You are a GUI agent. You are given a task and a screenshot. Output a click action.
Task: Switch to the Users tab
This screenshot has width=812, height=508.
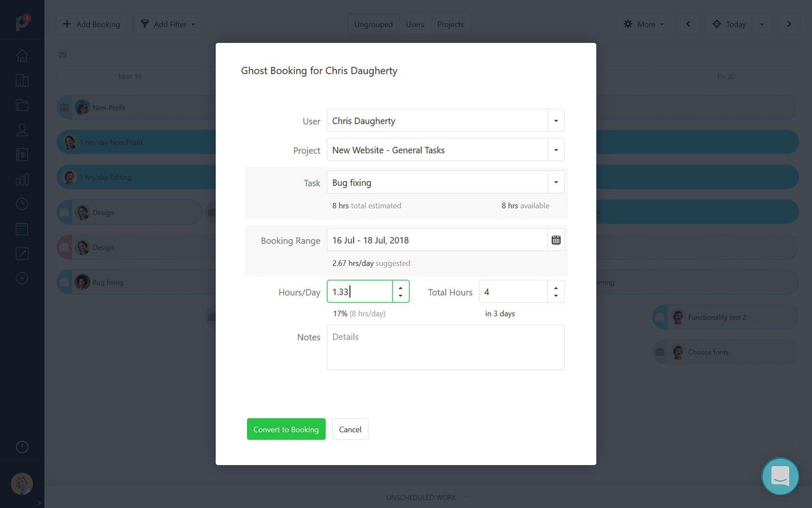[x=415, y=24]
